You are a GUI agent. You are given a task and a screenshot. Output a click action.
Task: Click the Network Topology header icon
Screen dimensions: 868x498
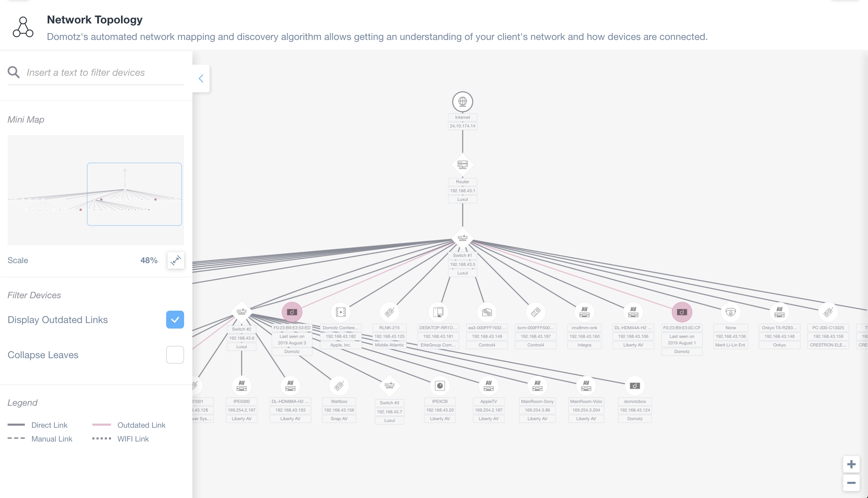coord(23,28)
